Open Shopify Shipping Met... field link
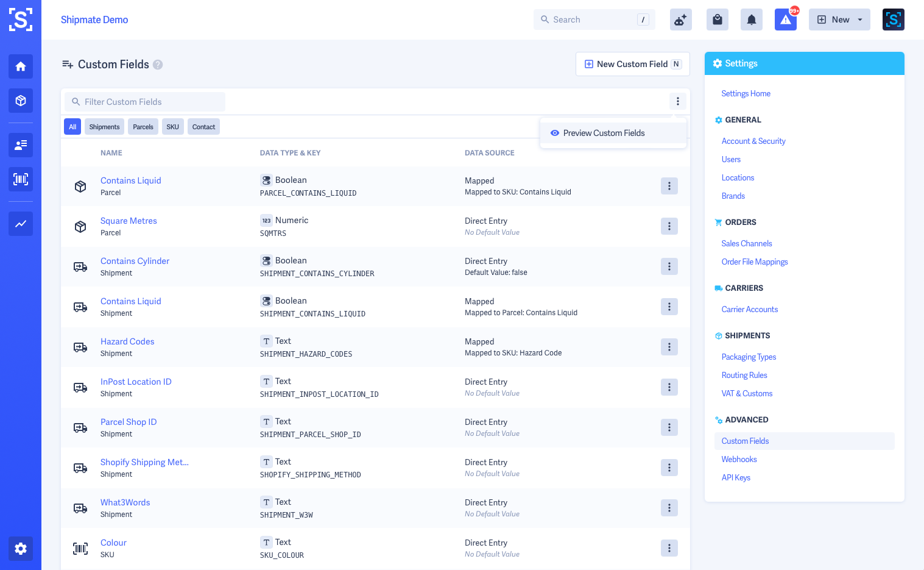Image resolution: width=924 pixels, height=570 pixels. [x=144, y=462]
